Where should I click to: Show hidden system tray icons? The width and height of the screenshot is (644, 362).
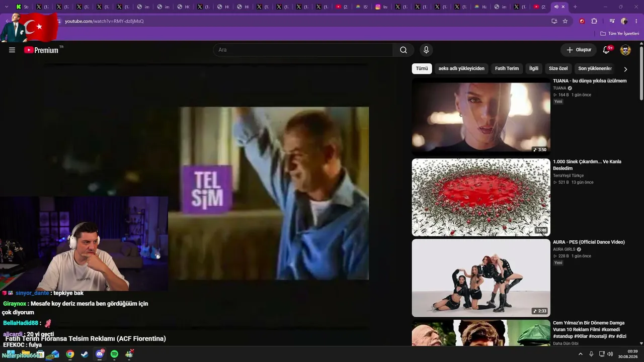[581, 354]
